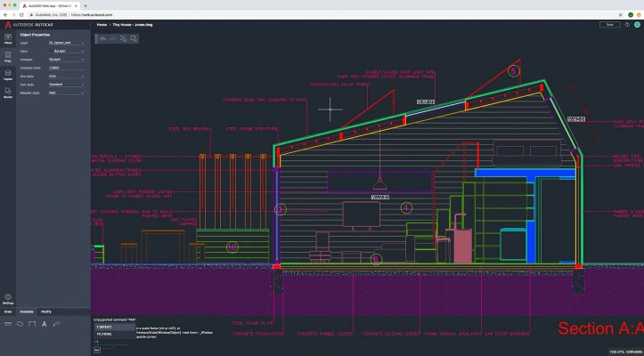The width and height of the screenshot is (644, 356).
Task: Expand the Linetype dropdown
Action: 66,59
